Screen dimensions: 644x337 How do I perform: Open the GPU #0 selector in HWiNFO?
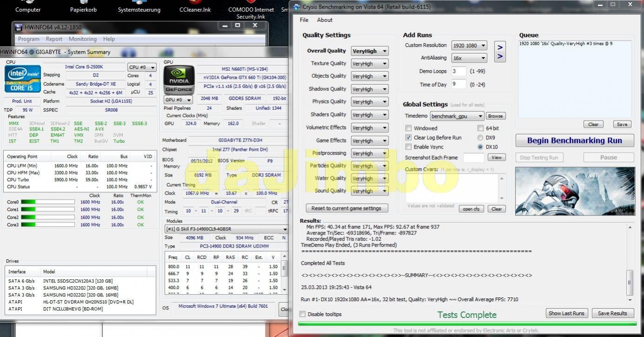click(178, 100)
